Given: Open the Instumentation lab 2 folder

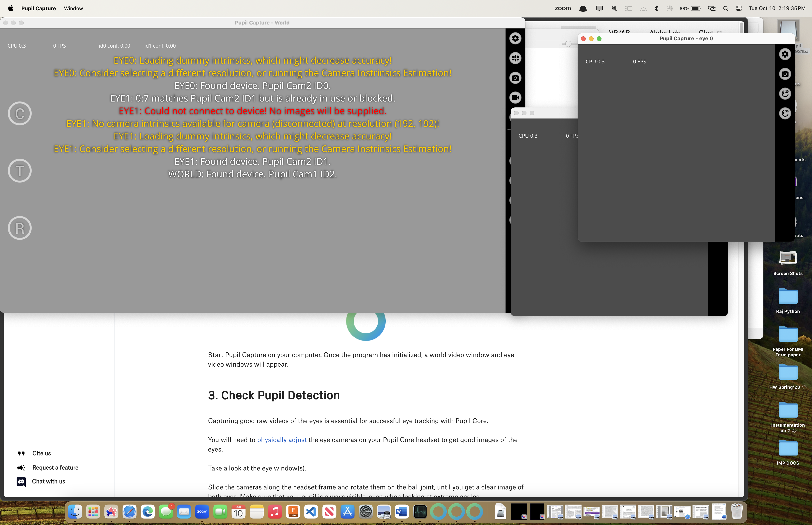Looking at the screenshot, I should click(788, 417).
